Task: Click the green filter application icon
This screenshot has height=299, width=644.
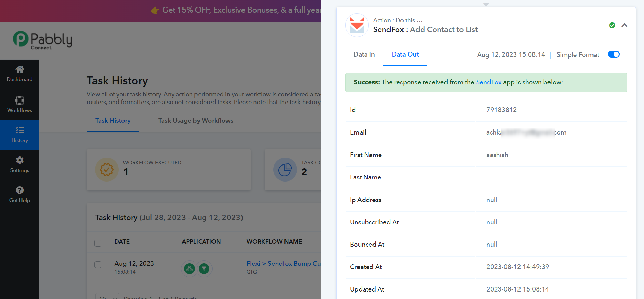Action: tap(204, 269)
